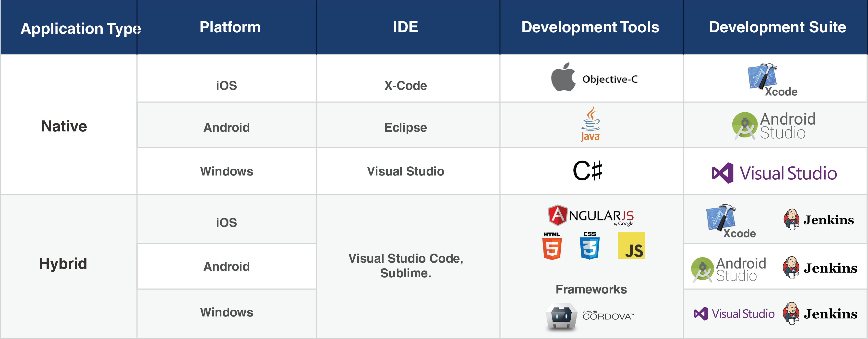This screenshot has width=868, height=339.
Task: Click the Jenkins butler icon in the Hybrid iOS row
Action: click(791, 220)
